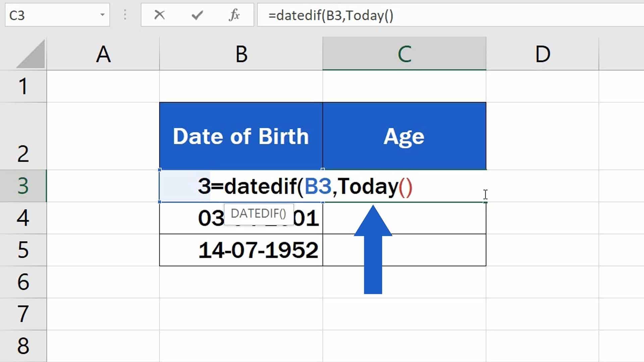Select column B header
This screenshot has height=362, width=644.
(x=241, y=54)
